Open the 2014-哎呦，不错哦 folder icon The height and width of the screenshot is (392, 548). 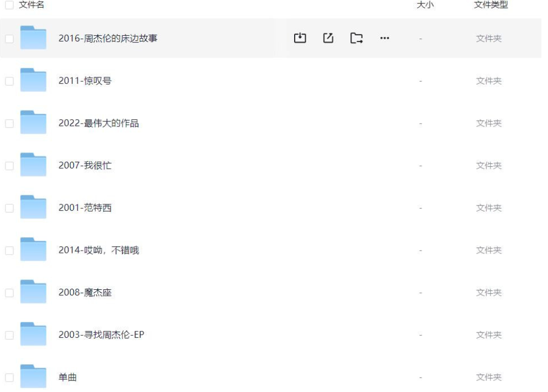(x=33, y=250)
